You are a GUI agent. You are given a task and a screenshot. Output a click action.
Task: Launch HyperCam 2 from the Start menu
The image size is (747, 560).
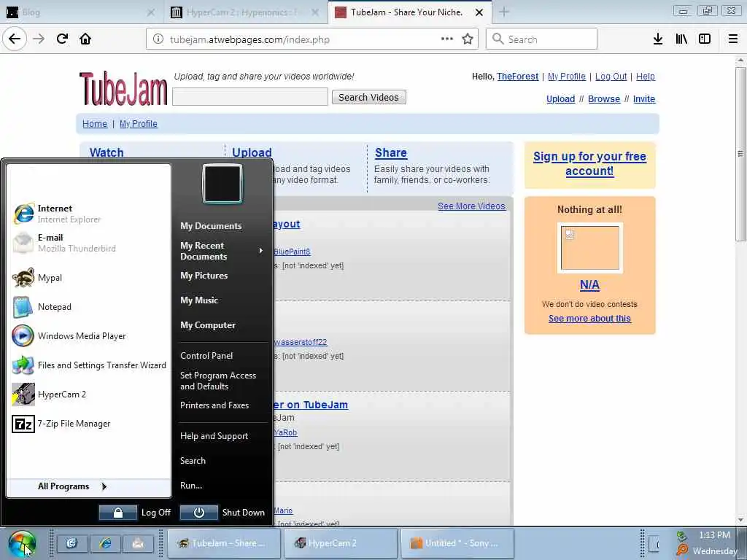(89, 394)
